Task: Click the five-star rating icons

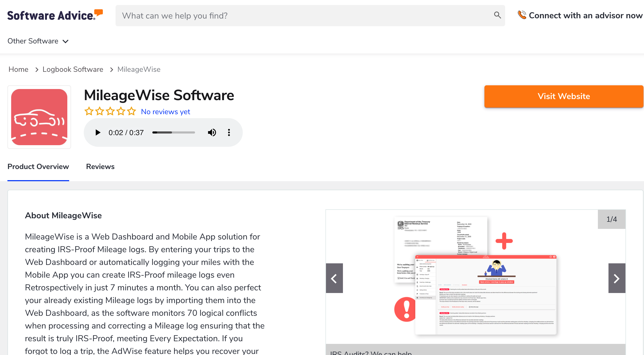Action: (110, 111)
